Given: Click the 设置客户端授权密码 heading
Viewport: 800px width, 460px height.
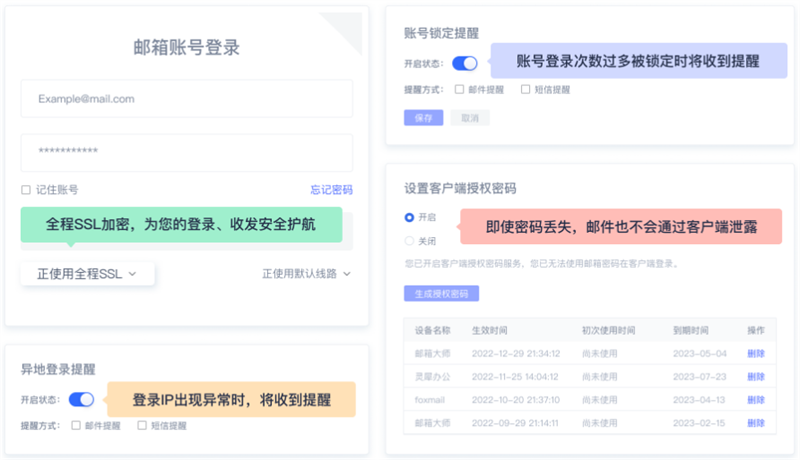Looking at the screenshot, I should (460, 188).
